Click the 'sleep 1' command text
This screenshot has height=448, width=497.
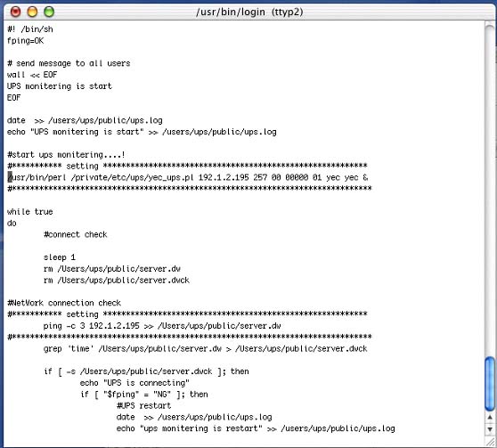tap(60, 257)
